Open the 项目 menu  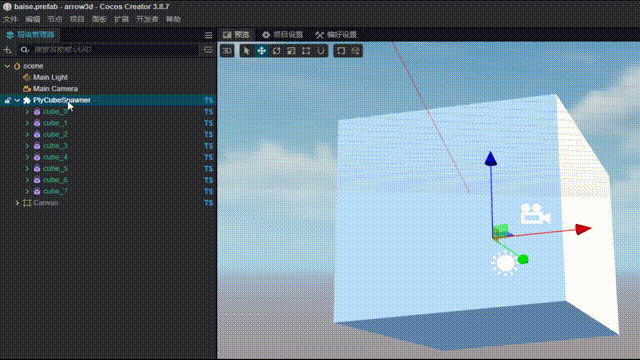pyautogui.click(x=77, y=19)
